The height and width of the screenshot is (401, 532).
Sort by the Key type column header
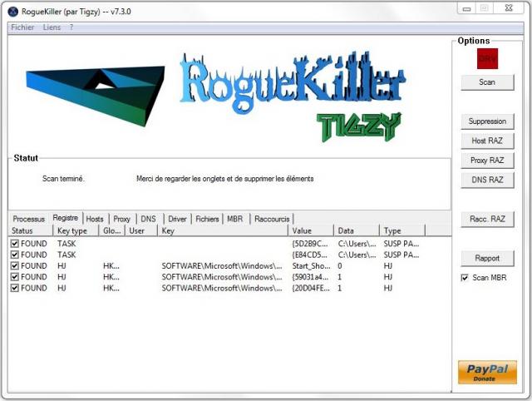click(x=76, y=231)
